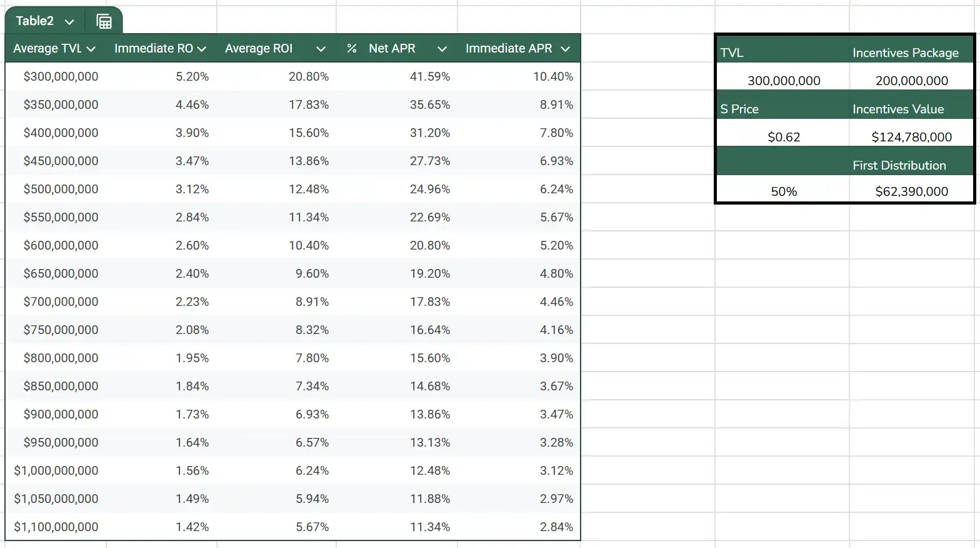Select the Incentives Value cell $124,780,000
The image size is (980, 548).
pyautogui.click(x=911, y=137)
